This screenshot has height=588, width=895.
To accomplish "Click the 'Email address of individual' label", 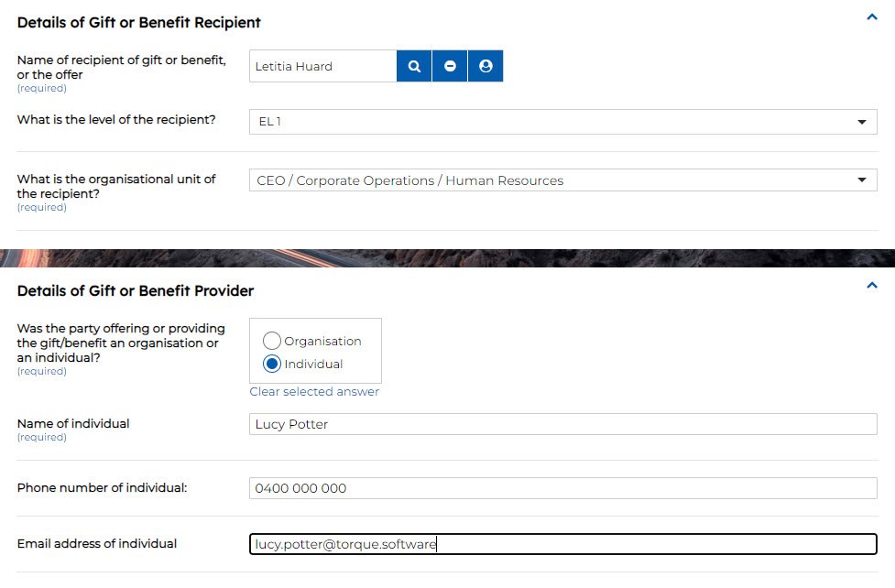I will [97, 543].
